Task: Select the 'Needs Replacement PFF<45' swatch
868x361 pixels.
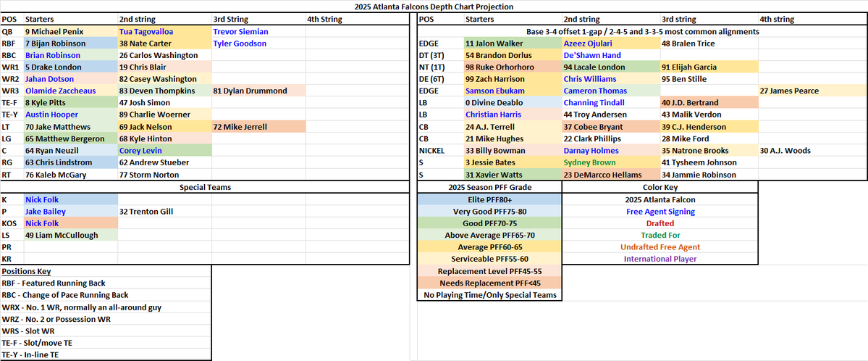Action: click(x=489, y=283)
